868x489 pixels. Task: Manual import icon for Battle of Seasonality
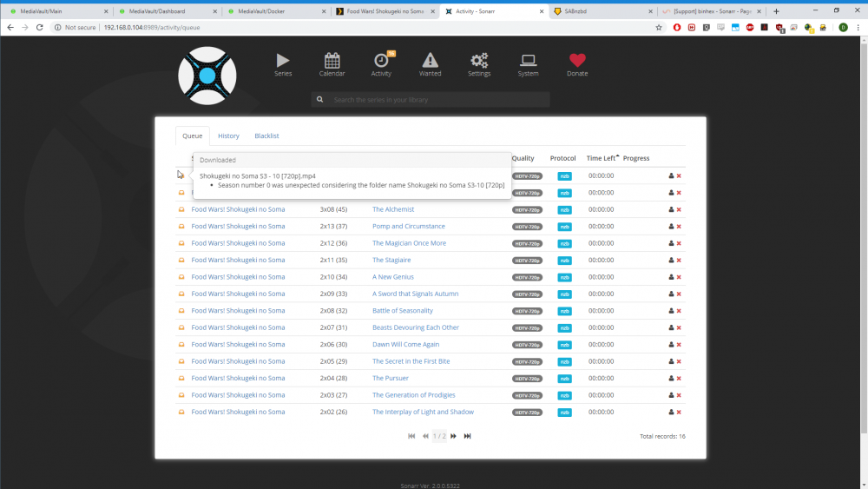[671, 311]
